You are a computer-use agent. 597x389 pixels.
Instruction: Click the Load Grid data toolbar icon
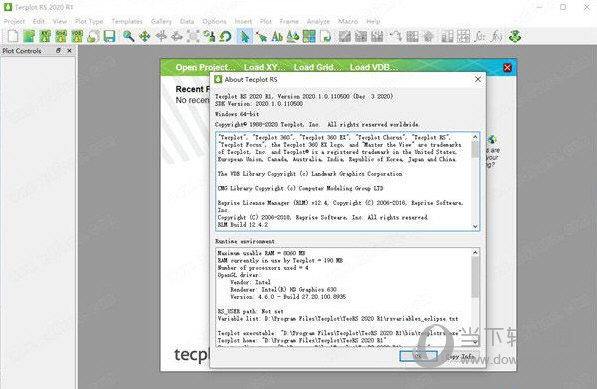pos(61,36)
